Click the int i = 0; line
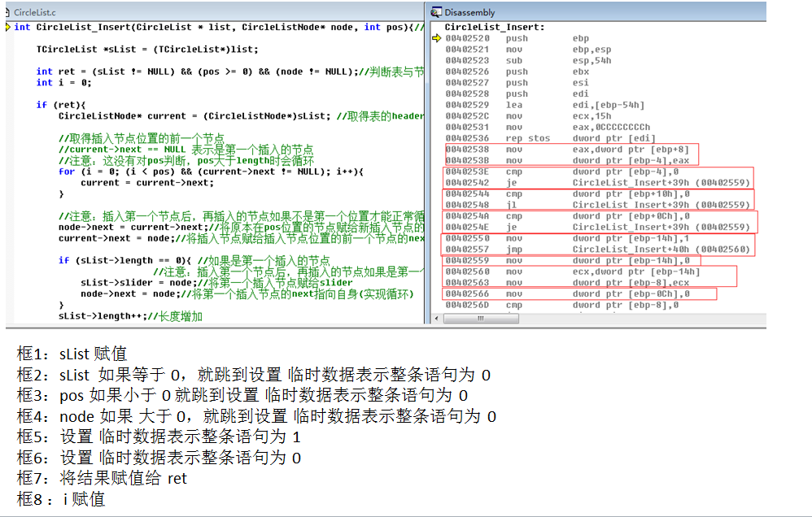Image resolution: width=812 pixels, height=517 pixels. pos(63,83)
